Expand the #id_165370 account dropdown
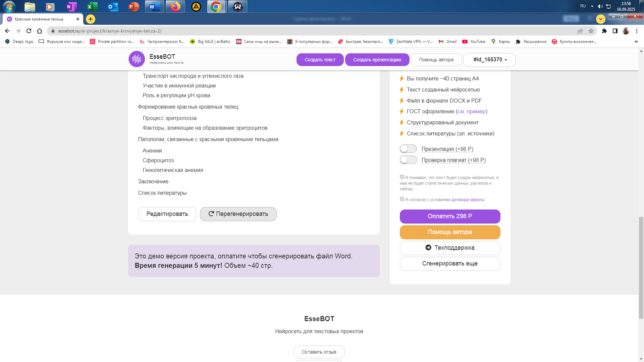 tap(489, 60)
